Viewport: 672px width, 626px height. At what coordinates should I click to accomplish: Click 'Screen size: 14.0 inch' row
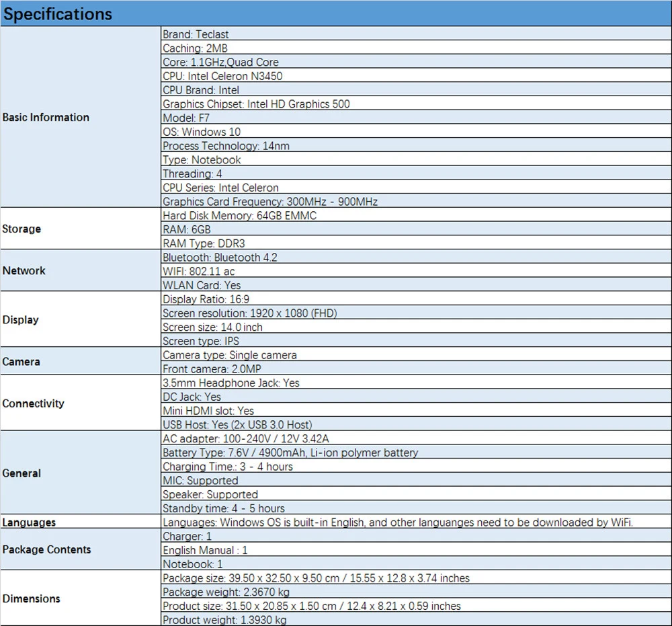[x=416, y=326]
